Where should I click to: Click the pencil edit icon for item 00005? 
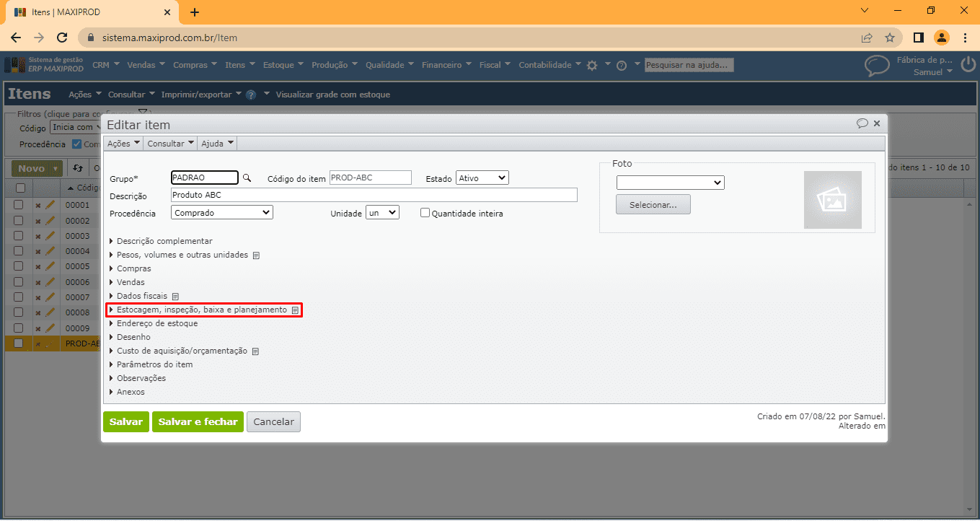pyautogui.click(x=50, y=266)
